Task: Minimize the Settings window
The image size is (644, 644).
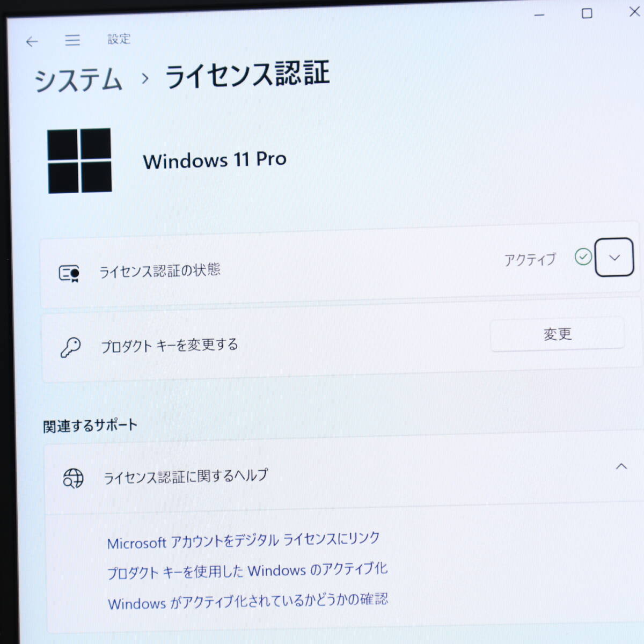Action: [539, 14]
